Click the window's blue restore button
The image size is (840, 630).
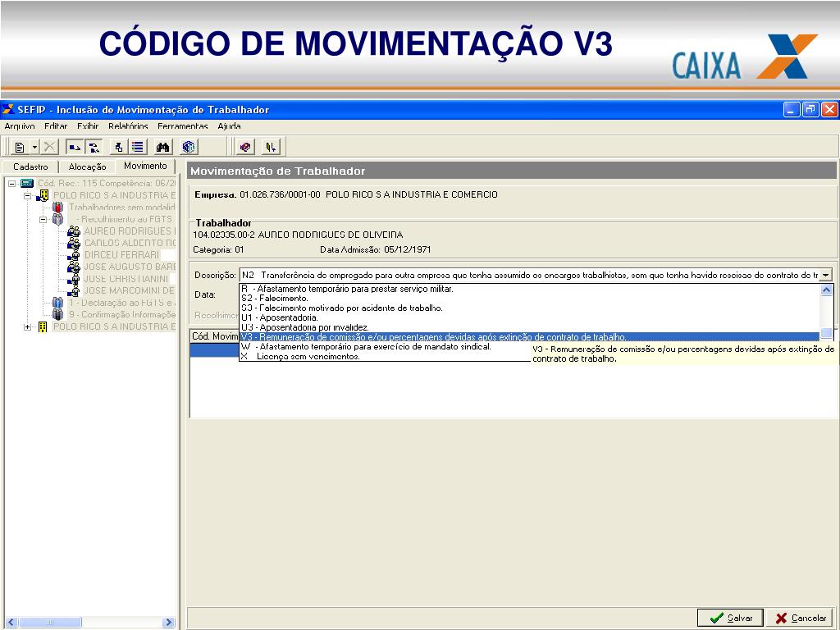810,110
